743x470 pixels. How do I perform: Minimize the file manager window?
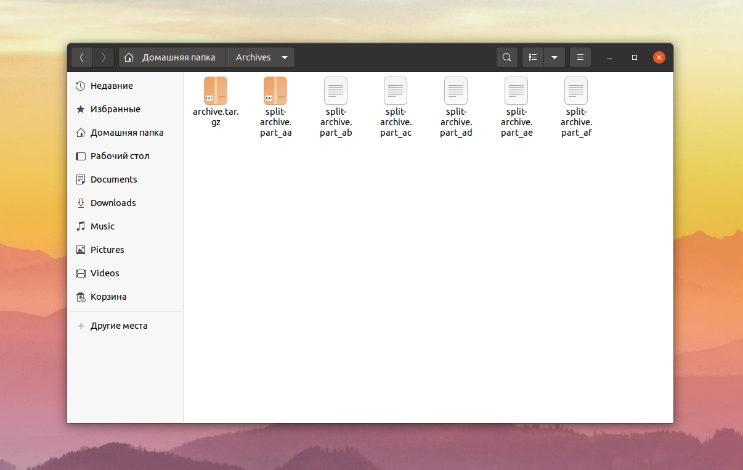click(609, 58)
